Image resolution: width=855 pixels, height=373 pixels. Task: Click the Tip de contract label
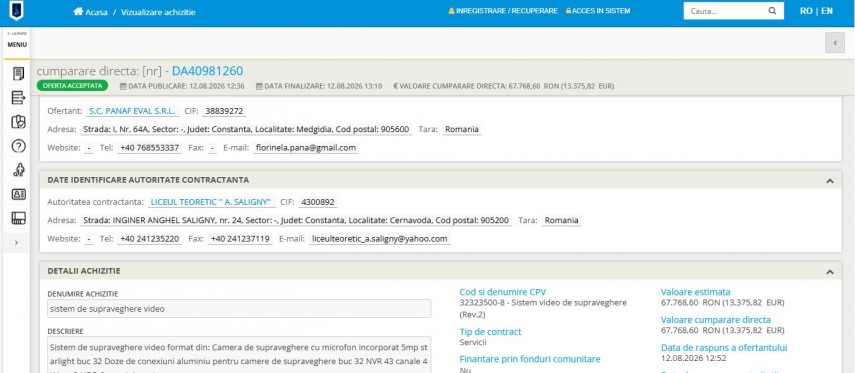pos(490,332)
